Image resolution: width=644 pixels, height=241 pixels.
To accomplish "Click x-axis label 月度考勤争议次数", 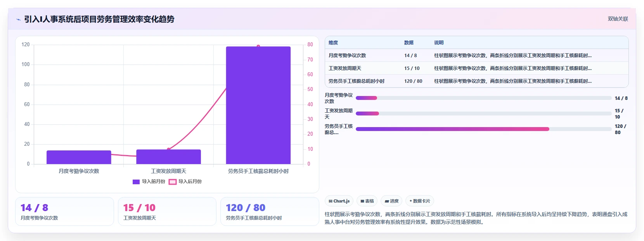I will pos(79,171).
